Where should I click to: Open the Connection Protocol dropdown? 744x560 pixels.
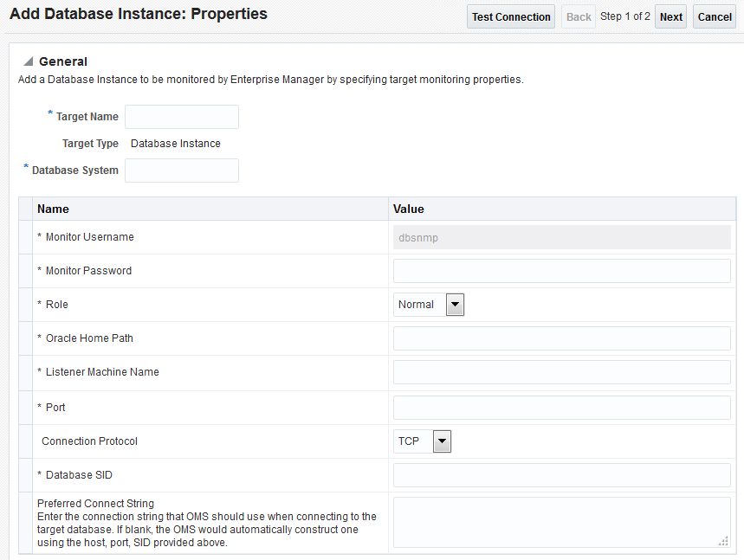click(442, 441)
